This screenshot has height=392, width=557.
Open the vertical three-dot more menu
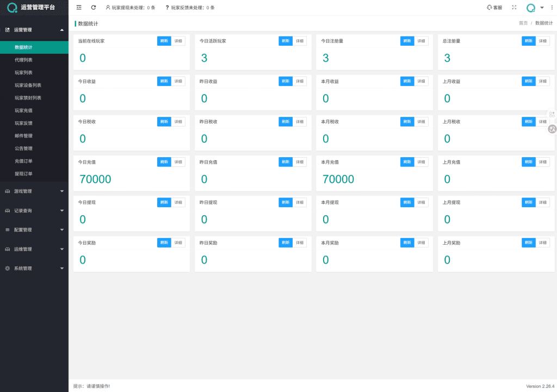[552, 8]
